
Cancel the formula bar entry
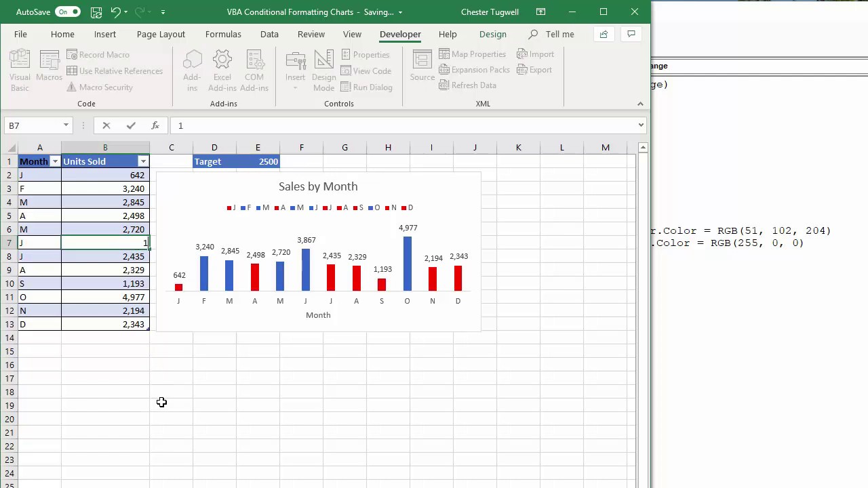[x=106, y=125]
